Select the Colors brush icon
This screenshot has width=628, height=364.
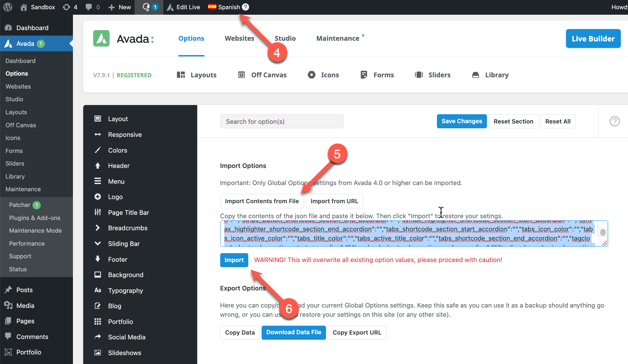point(98,150)
